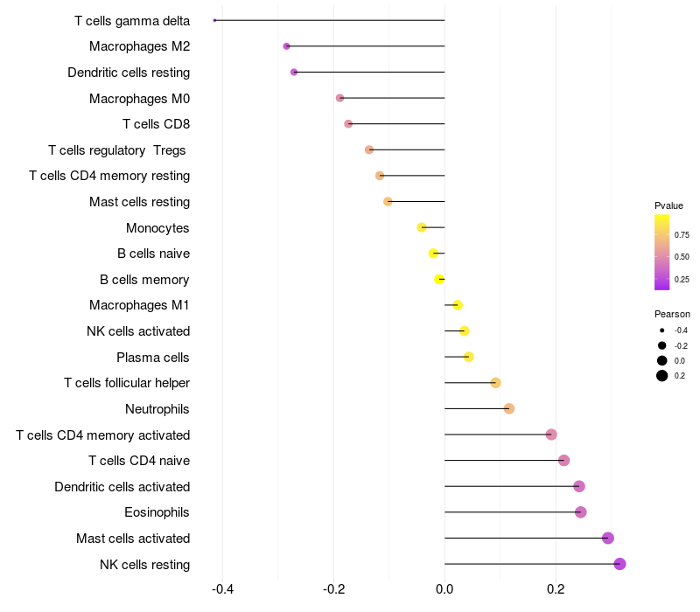Click the Pvalue color gradient bar
This screenshot has height=612, width=700.
point(662,252)
